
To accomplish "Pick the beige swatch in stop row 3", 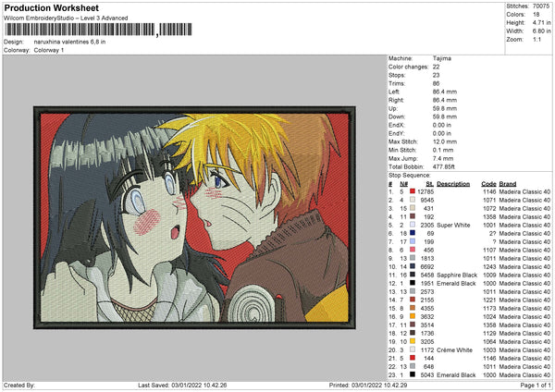I will point(413,208).
